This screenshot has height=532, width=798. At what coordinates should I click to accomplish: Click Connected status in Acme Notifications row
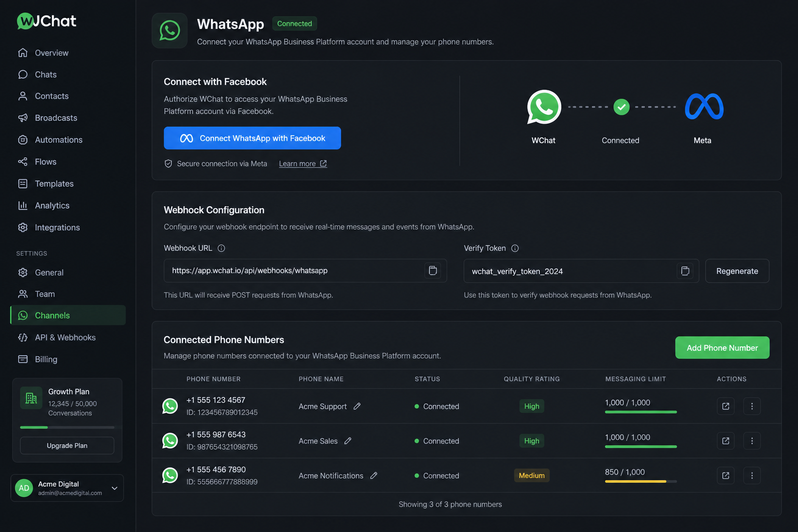pyautogui.click(x=437, y=475)
